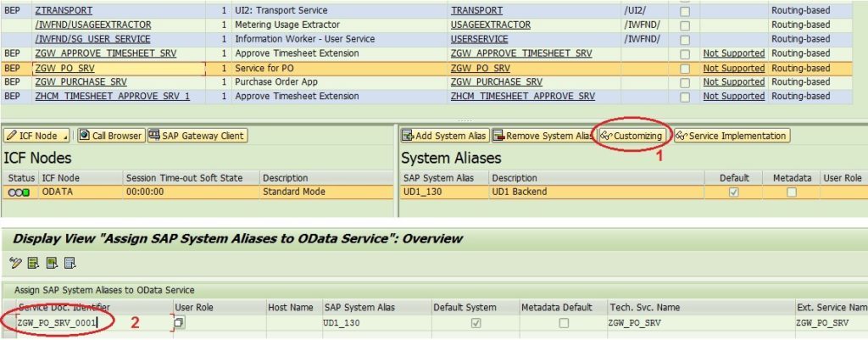Click the Deselect All toolbar icon

pos(70,263)
